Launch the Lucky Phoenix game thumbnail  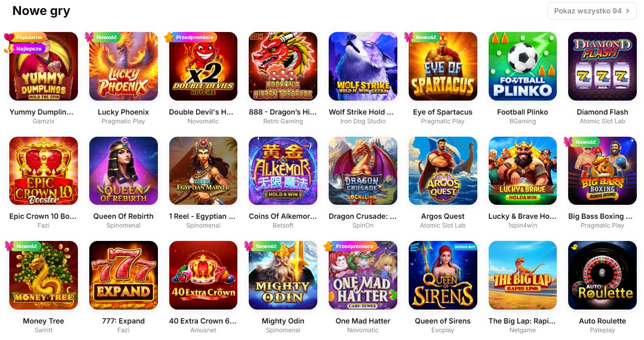[123, 66]
